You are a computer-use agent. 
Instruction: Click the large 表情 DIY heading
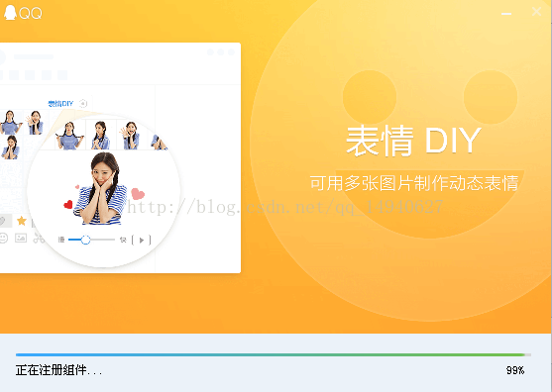tap(413, 141)
